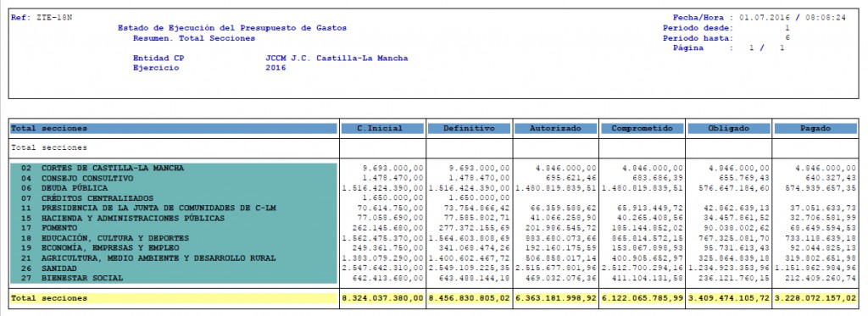Screen dimensions: 868x316
Task: Select the Comprometido column header
Action: (x=642, y=129)
